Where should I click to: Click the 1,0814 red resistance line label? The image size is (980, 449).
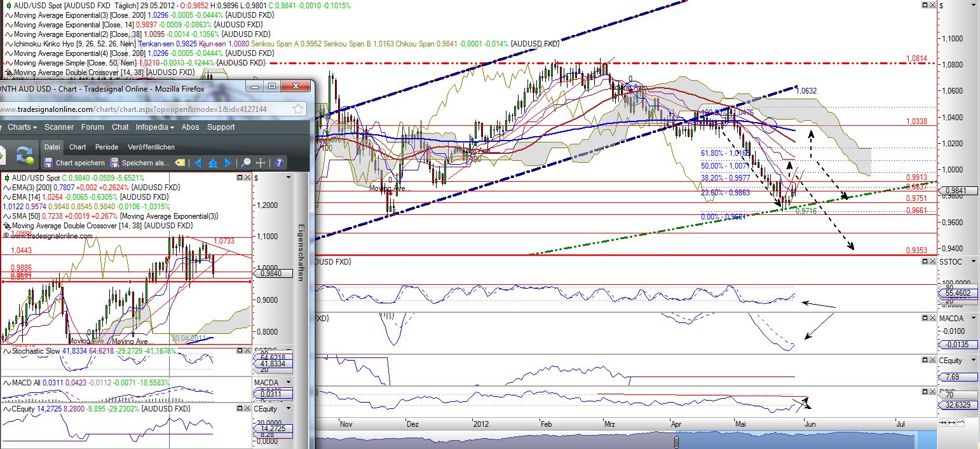tap(918, 59)
